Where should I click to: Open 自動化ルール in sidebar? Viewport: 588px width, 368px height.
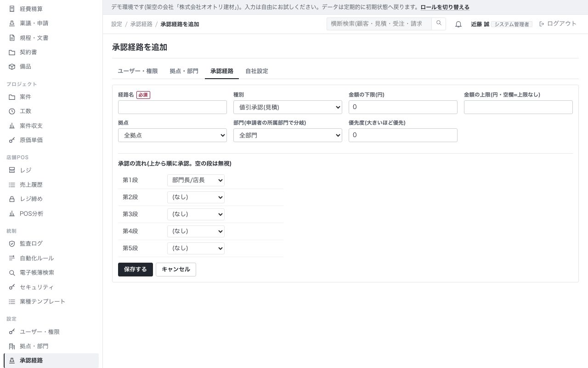pyautogui.click(x=51, y=258)
